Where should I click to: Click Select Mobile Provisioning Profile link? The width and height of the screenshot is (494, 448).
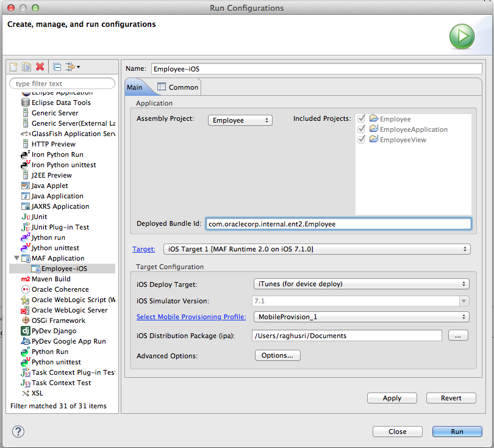coord(191,317)
